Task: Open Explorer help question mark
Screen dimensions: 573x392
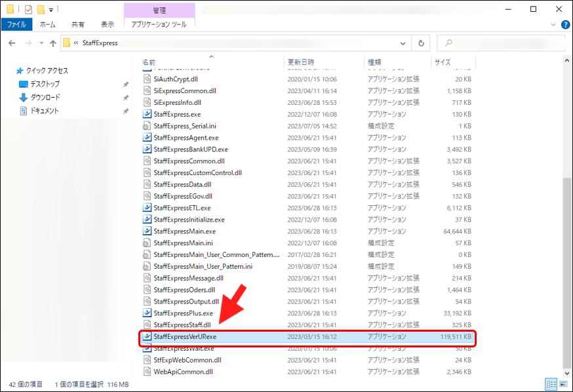Action: [565, 24]
